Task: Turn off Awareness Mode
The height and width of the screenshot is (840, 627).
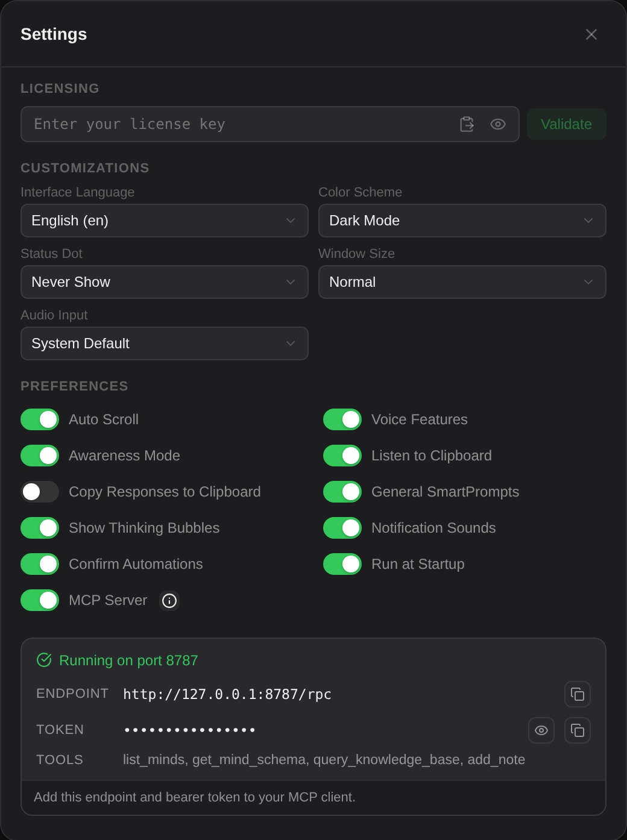Action: tap(40, 456)
